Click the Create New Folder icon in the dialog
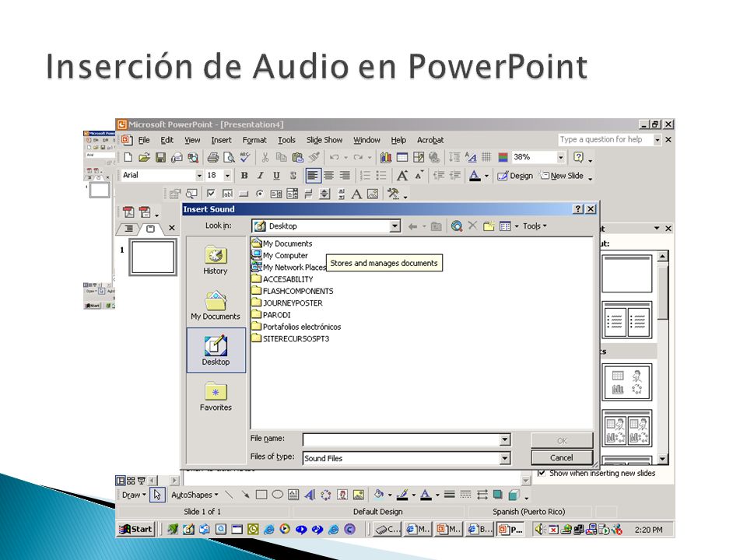This screenshot has width=747, height=560. 489,226
